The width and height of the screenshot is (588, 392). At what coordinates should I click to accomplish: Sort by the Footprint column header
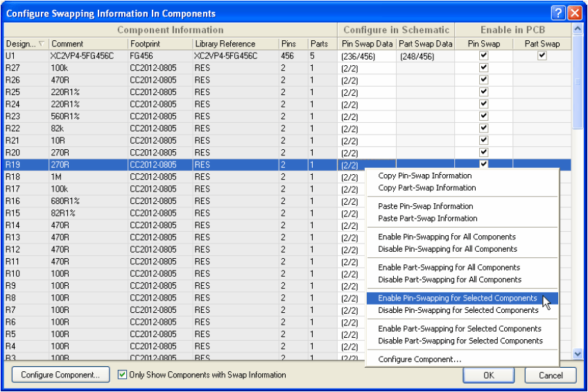pyautogui.click(x=160, y=44)
